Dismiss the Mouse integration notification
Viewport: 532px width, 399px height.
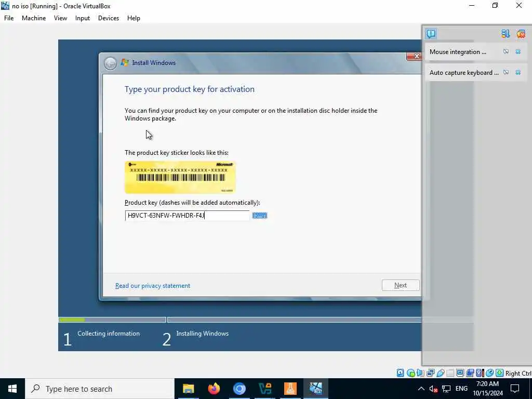coord(518,51)
